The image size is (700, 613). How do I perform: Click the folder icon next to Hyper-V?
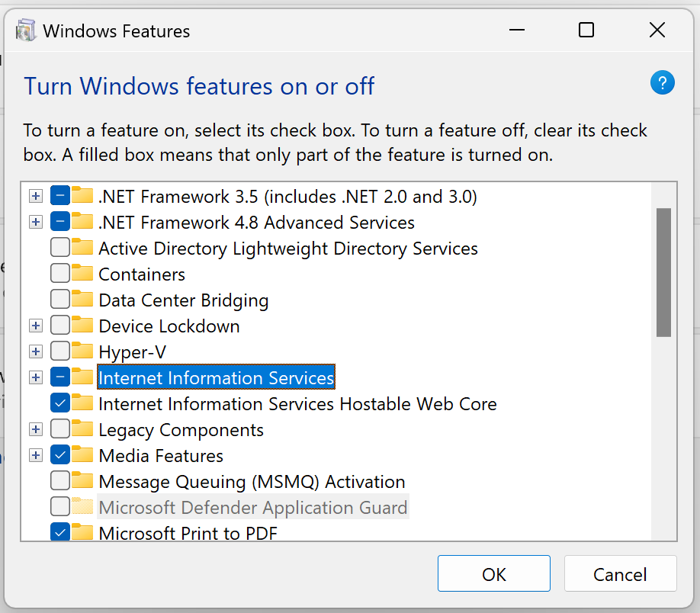pos(82,351)
